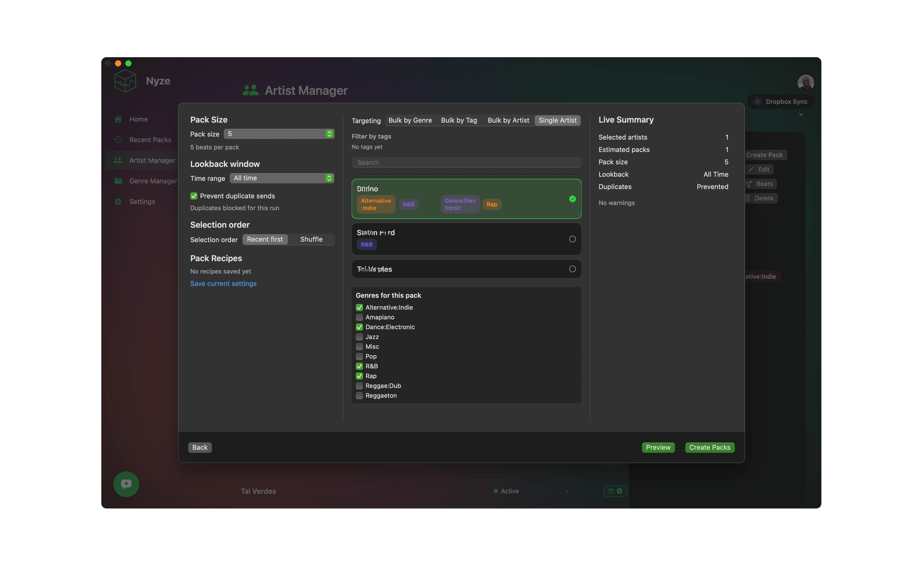This screenshot has width=924, height=577.
Task: Select the R&B-tagged second artist radio button
Action: (572, 239)
